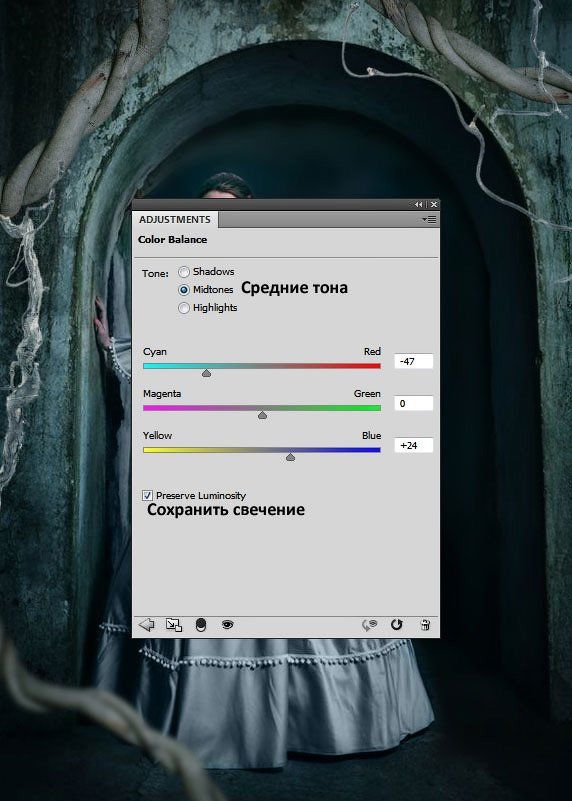Image resolution: width=572 pixels, height=801 pixels.
Task: Reset adjustment to defaults icon
Action: click(x=397, y=624)
